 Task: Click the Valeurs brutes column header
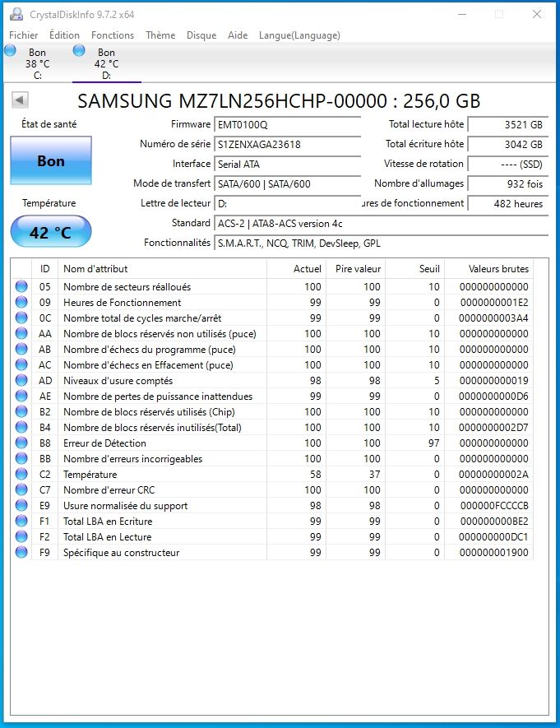point(488,269)
